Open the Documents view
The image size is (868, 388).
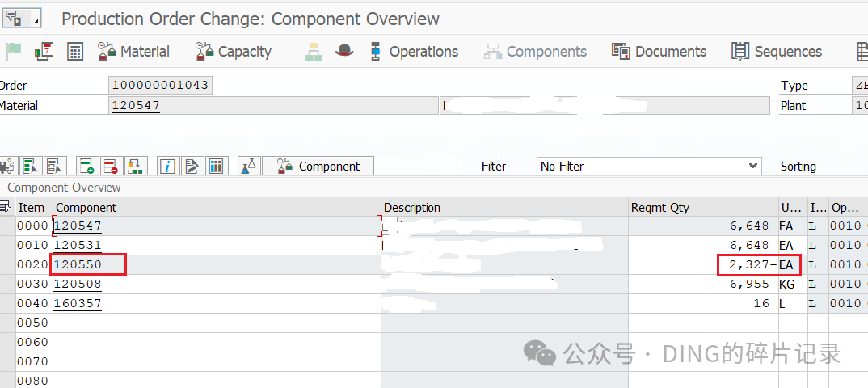tap(659, 52)
